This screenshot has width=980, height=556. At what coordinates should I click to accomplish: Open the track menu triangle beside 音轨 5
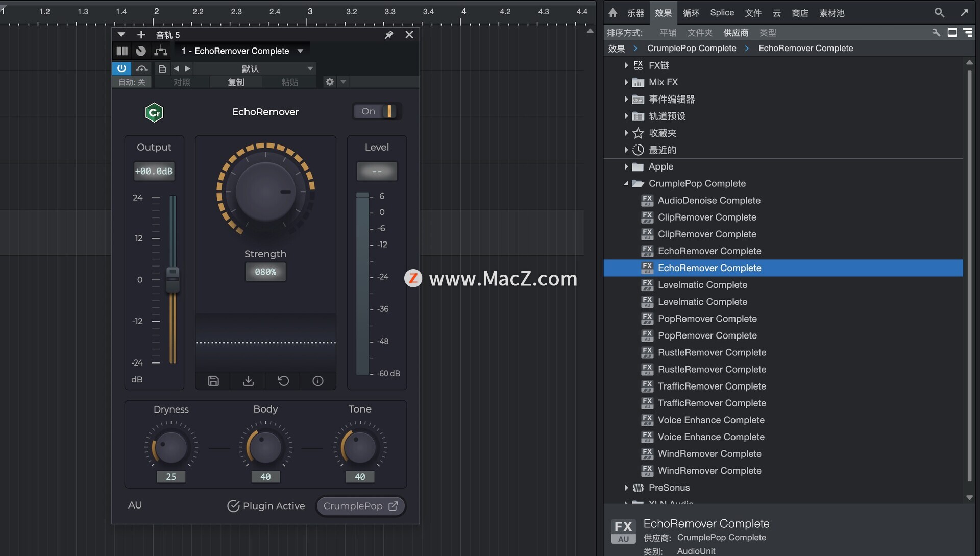tap(121, 35)
